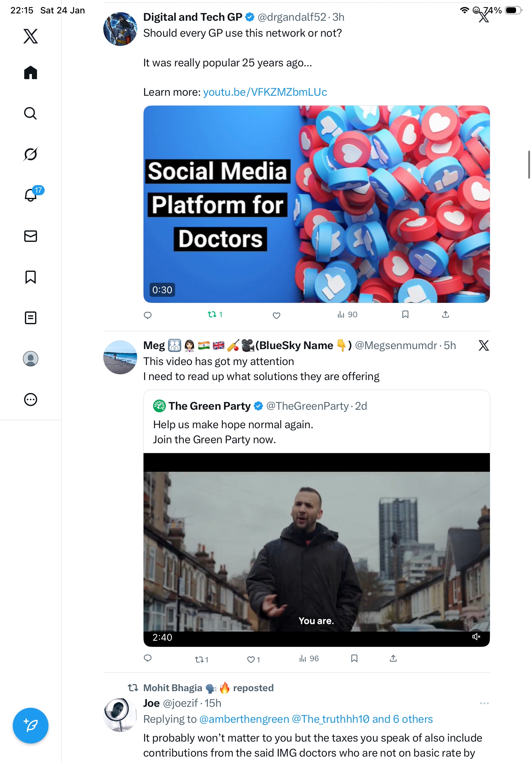532x762 pixels.
Task: Open the Profile avatar icon
Action: click(x=31, y=358)
